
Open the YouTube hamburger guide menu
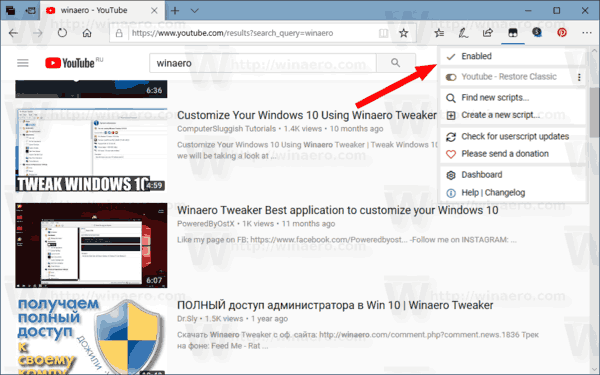[23, 63]
